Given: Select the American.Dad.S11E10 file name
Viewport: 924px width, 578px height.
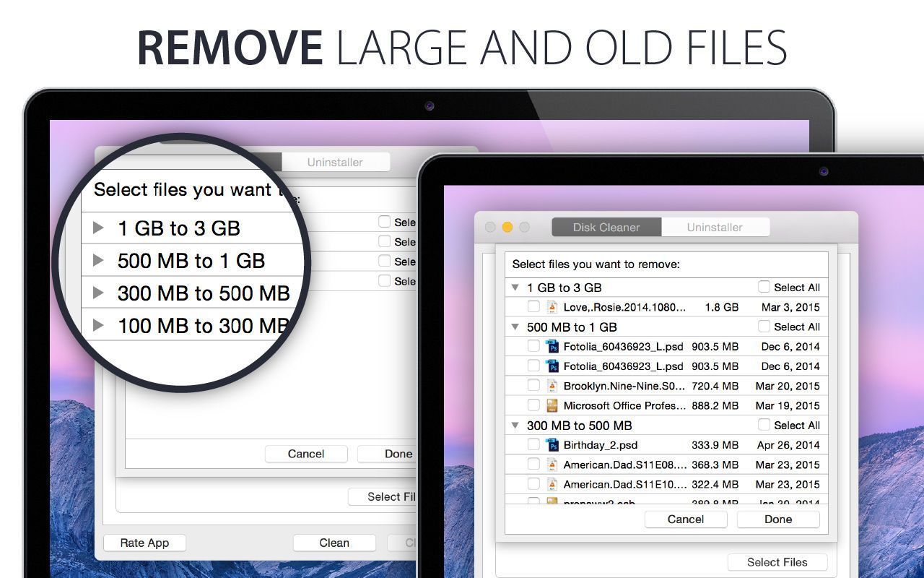Looking at the screenshot, I should tap(624, 484).
